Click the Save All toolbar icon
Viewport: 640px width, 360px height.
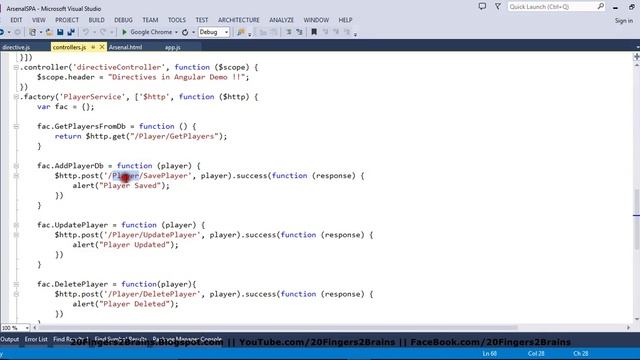coord(71,32)
